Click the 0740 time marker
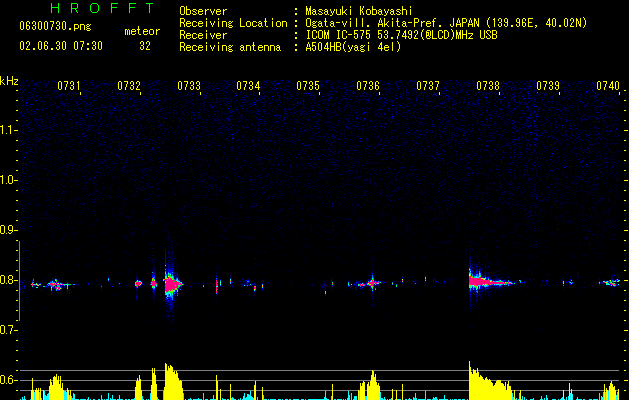This screenshot has height=400, width=629. pos(608,86)
